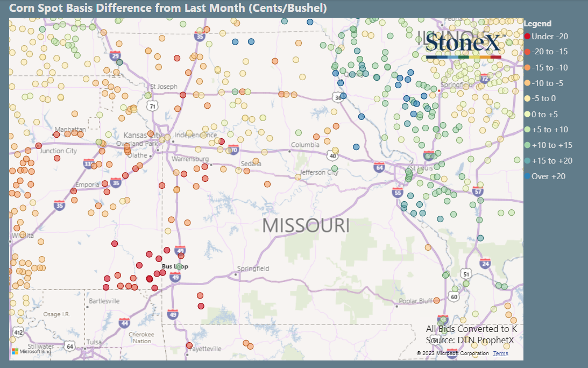This screenshot has height=368, width=588.
Task: Click the Manhattan city label
Action: tap(70, 130)
